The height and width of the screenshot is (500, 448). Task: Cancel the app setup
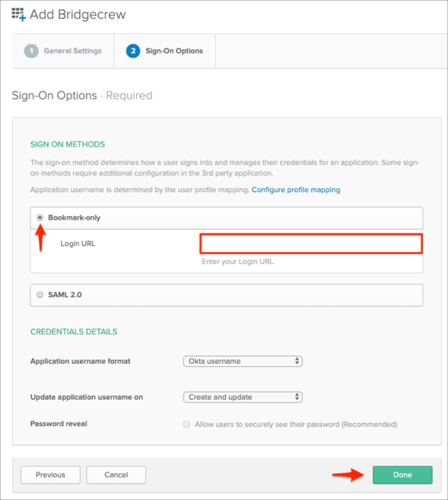[116, 475]
